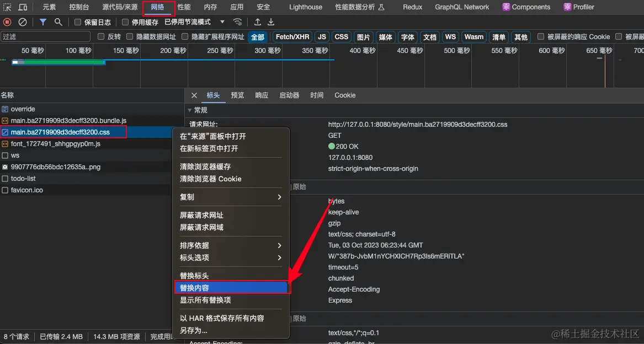
Task: Check the 隐藏扩展程序网址 checkbox
Action: [185, 36]
